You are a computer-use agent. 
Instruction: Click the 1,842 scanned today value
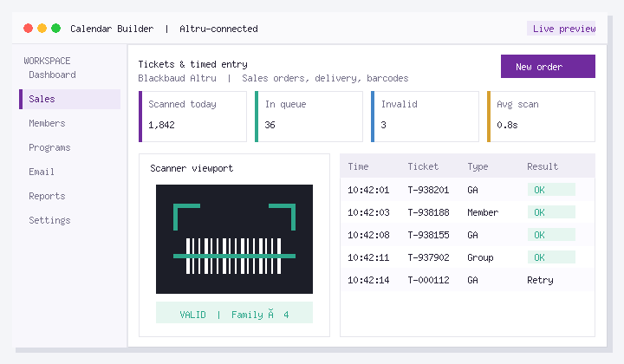pos(161,125)
